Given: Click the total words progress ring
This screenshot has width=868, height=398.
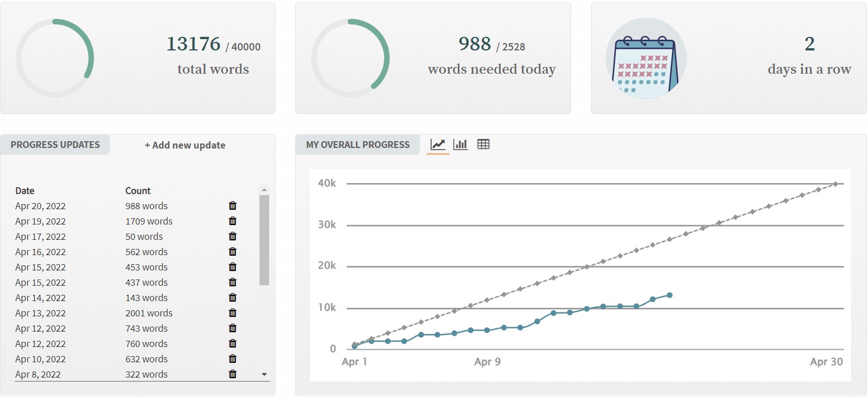Looking at the screenshot, I should tap(54, 58).
